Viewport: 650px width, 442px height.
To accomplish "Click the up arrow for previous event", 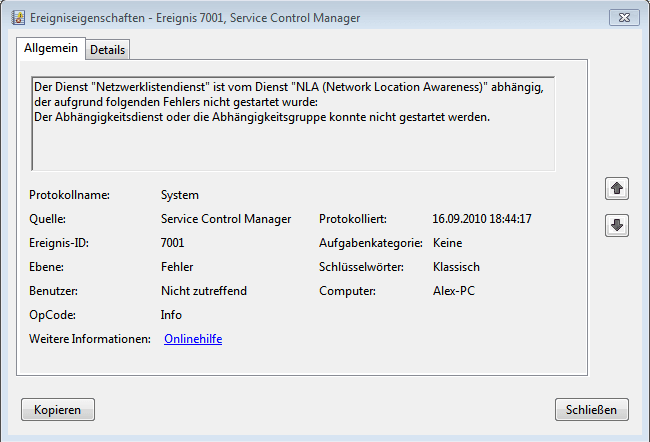I will pyautogui.click(x=617, y=189).
